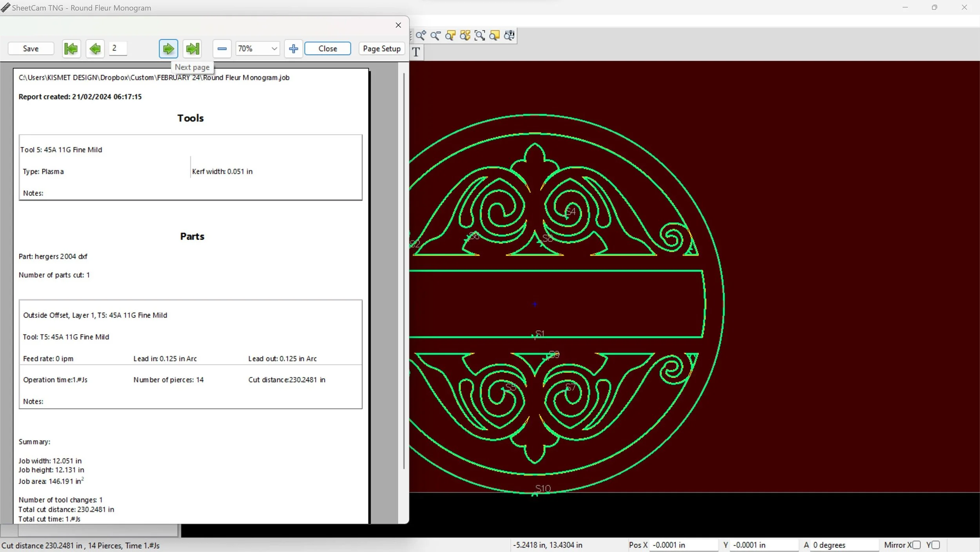
Task: Go to next report page
Action: point(168,49)
